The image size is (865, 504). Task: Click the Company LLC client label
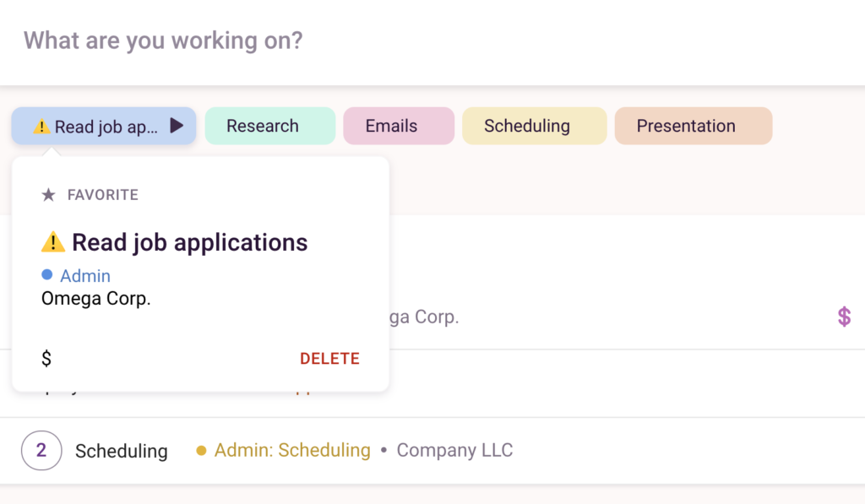[454, 451]
